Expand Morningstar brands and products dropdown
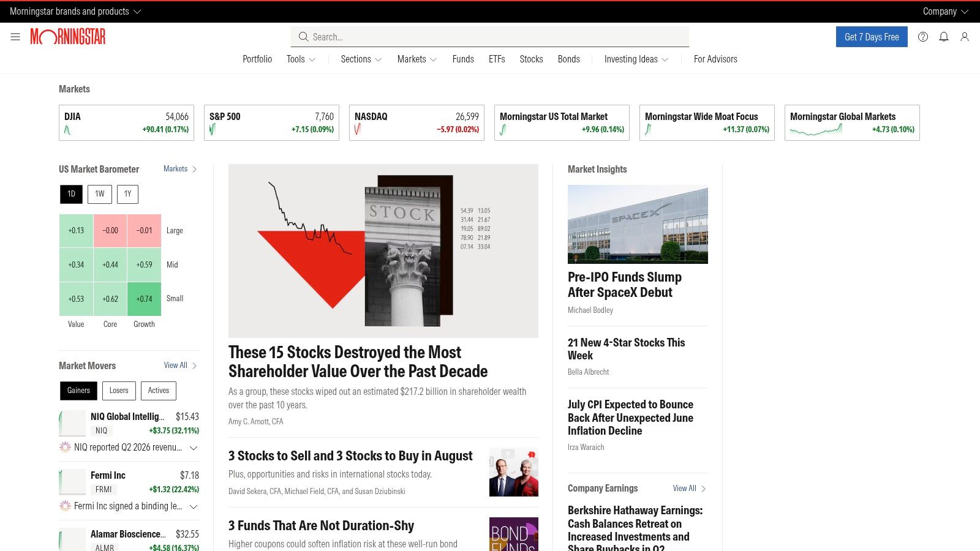The width and height of the screenshot is (980, 551). coord(75,11)
